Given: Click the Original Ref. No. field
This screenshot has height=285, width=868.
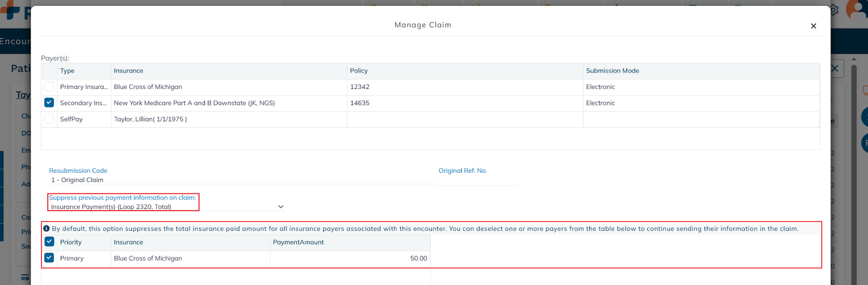Looking at the screenshot, I should (478, 180).
